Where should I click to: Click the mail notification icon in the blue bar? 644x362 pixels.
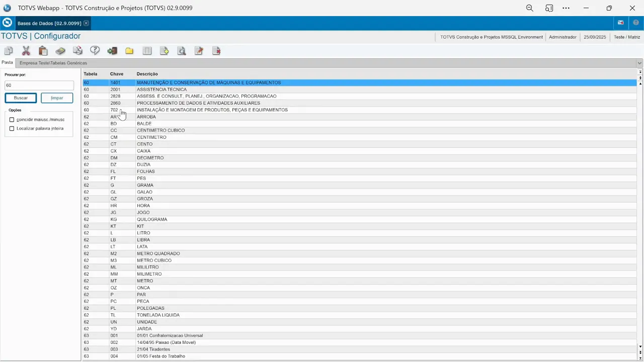point(620,23)
